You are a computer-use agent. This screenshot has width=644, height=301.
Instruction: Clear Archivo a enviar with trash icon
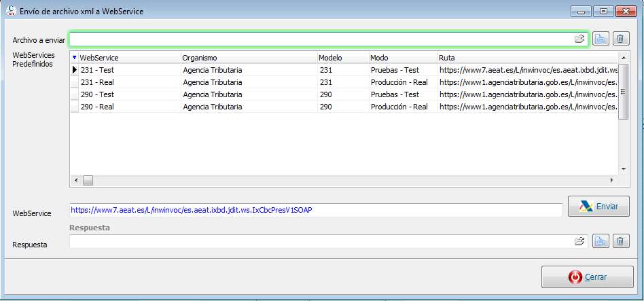pos(621,39)
